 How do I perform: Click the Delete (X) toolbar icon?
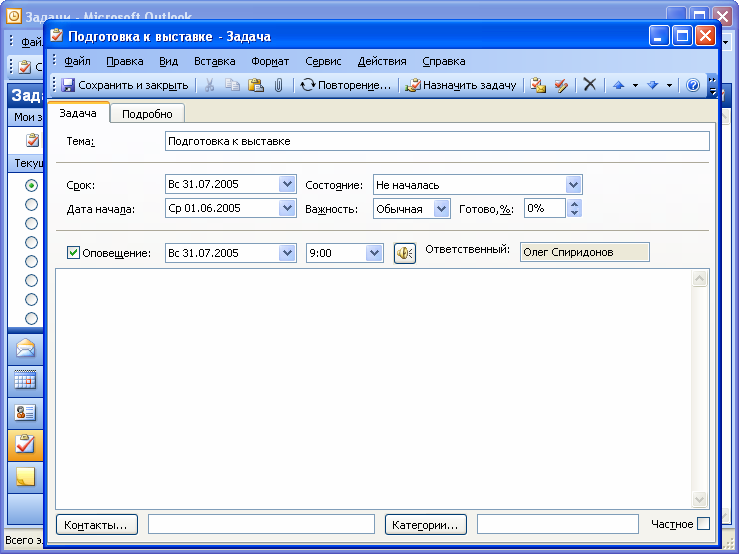589,86
